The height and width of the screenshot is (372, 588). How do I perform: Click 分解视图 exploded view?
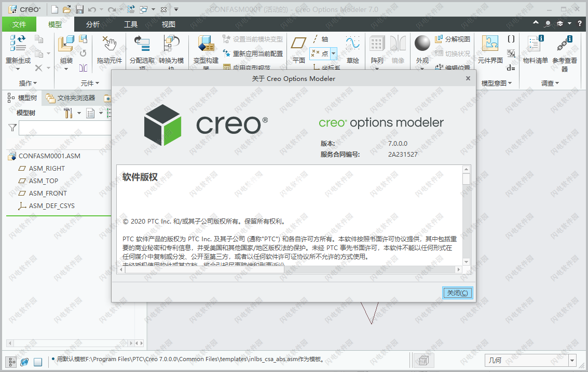click(453, 39)
